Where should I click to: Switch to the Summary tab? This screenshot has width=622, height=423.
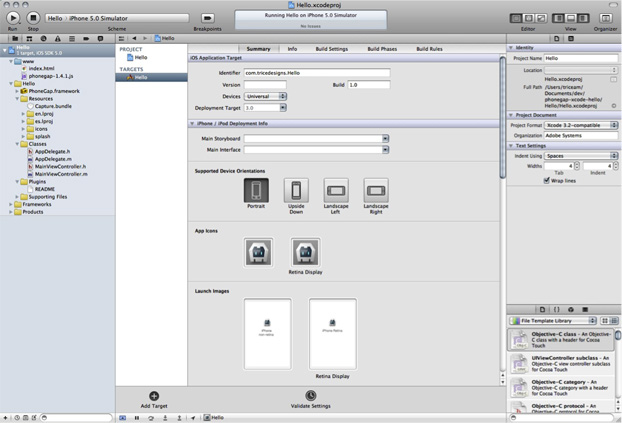[x=258, y=49]
